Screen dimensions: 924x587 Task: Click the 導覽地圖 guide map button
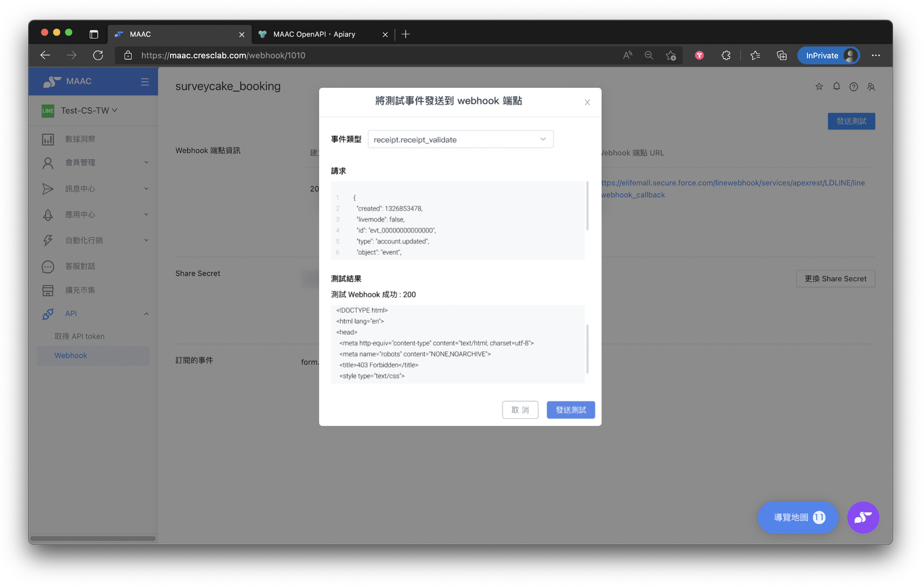pyautogui.click(x=798, y=517)
